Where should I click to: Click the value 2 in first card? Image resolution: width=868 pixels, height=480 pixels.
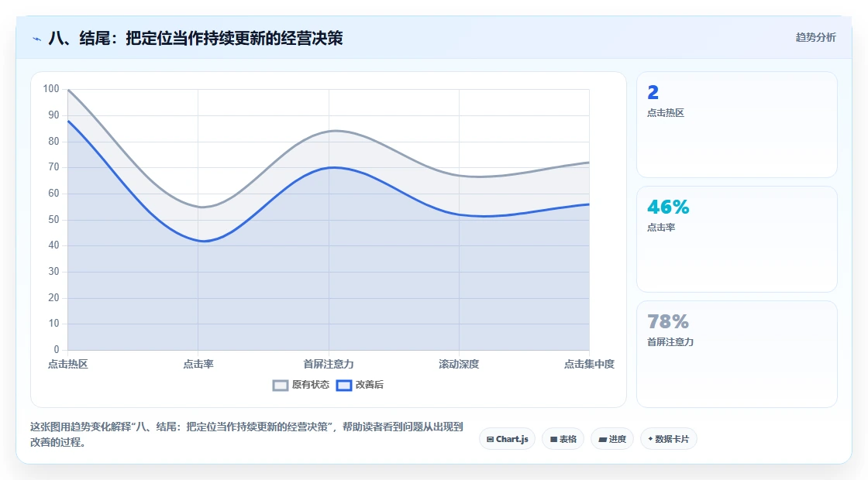[653, 92]
